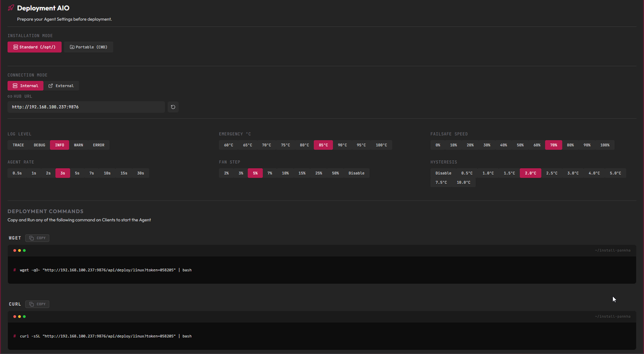Set agent rate to 2s
Image resolution: width=644 pixels, height=354 pixels.
[x=48, y=173]
